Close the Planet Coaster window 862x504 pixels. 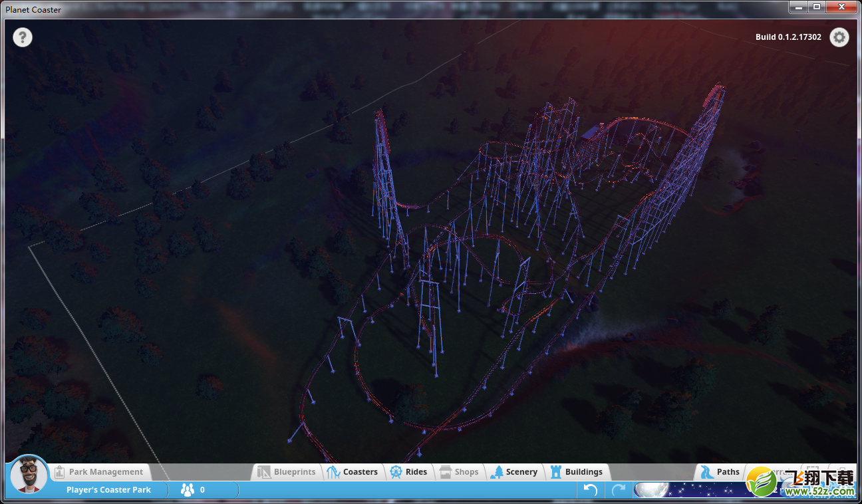(841, 7)
